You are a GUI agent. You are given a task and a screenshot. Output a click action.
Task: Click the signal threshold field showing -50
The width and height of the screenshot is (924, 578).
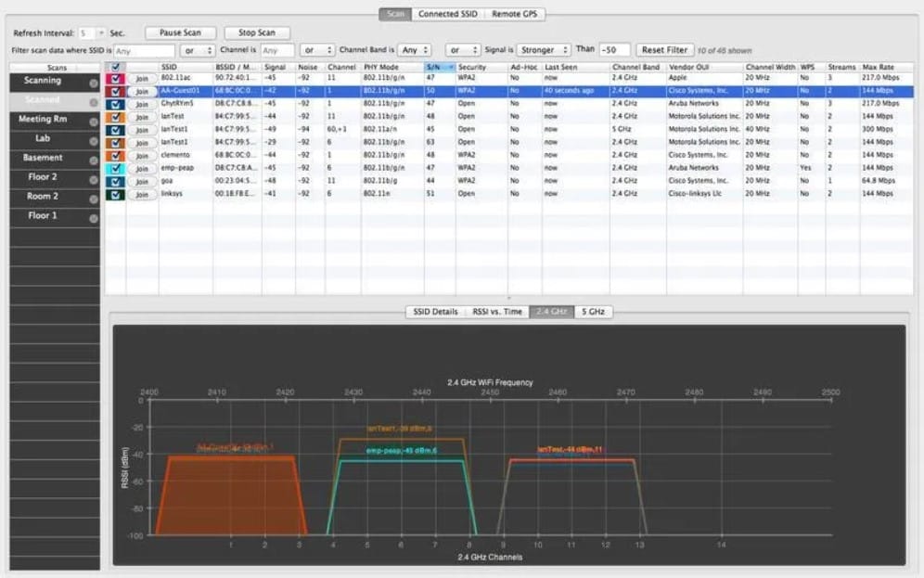614,51
